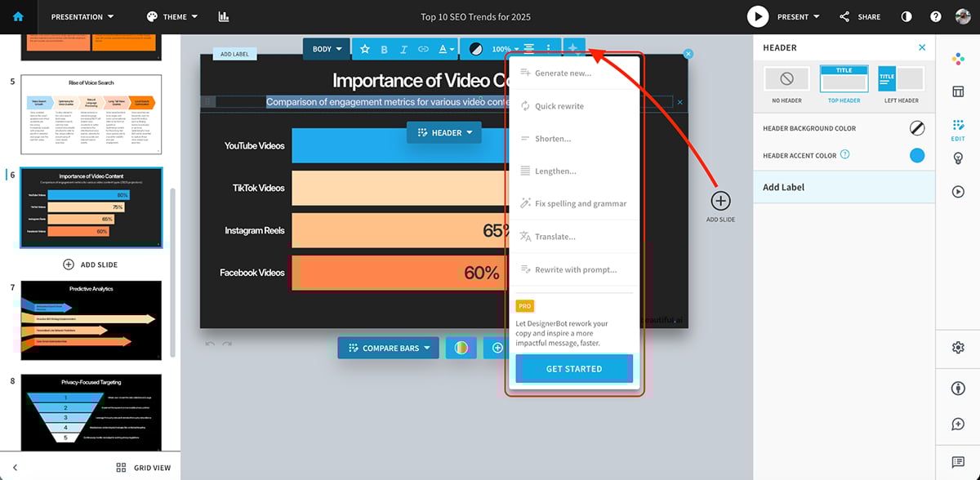The image size is (980, 480).
Task: Open the analytics bar-chart icon in top bar
Action: coord(223,16)
